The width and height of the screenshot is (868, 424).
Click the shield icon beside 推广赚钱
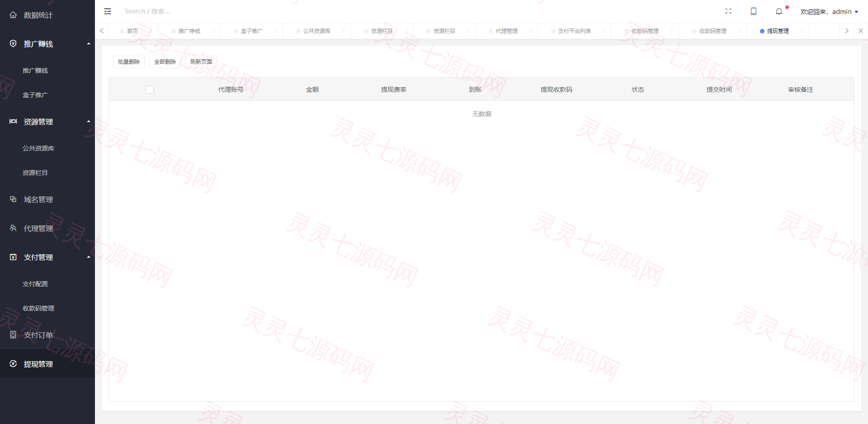(x=13, y=44)
